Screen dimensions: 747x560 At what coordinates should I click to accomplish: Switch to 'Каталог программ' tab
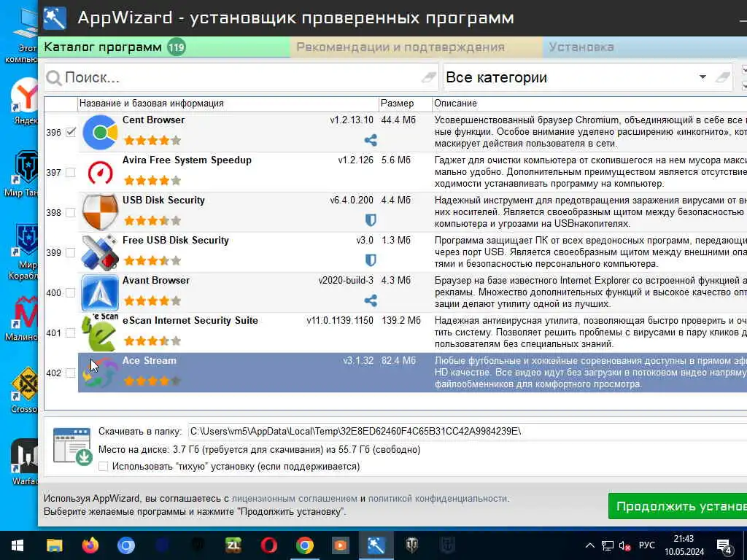click(x=164, y=47)
